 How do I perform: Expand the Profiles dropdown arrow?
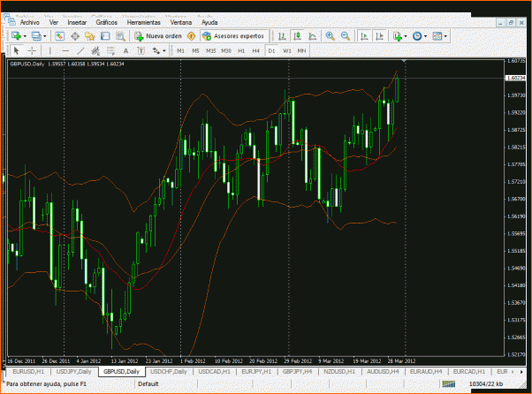click(x=45, y=36)
